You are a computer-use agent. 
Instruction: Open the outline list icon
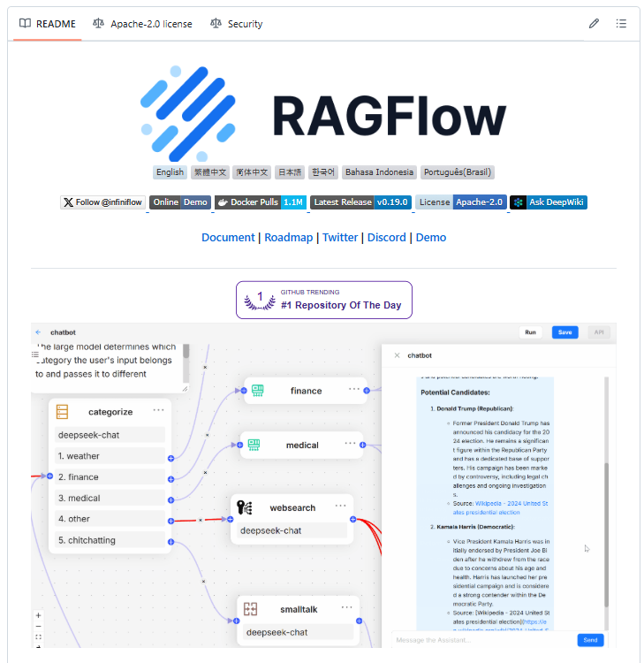point(621,24)
